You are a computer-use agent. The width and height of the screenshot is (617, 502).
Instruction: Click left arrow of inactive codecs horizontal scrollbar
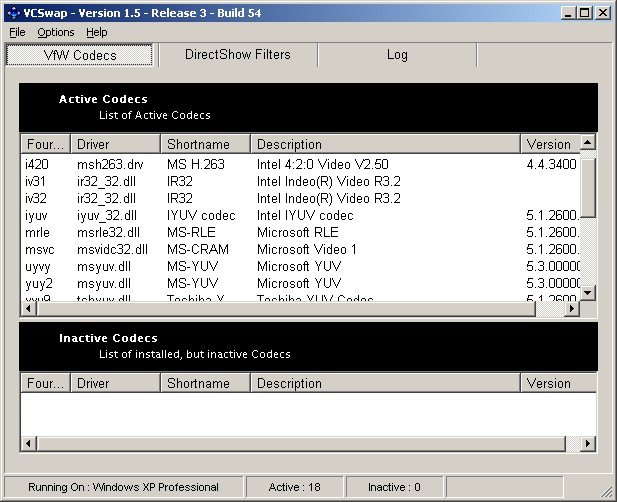[28, 444]
